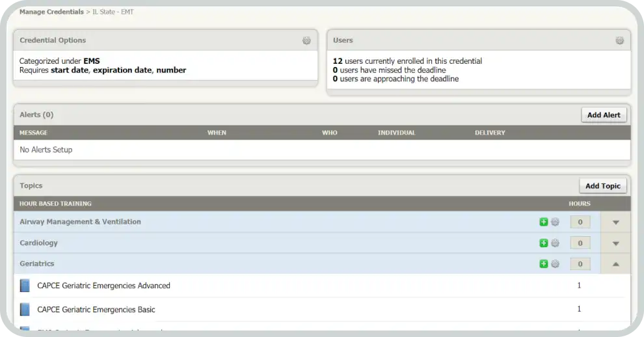Add item to Geriatrics with plus icon
Image resolution: width=644 pixels, height=337 pixels.
click(x=544, y=264)
